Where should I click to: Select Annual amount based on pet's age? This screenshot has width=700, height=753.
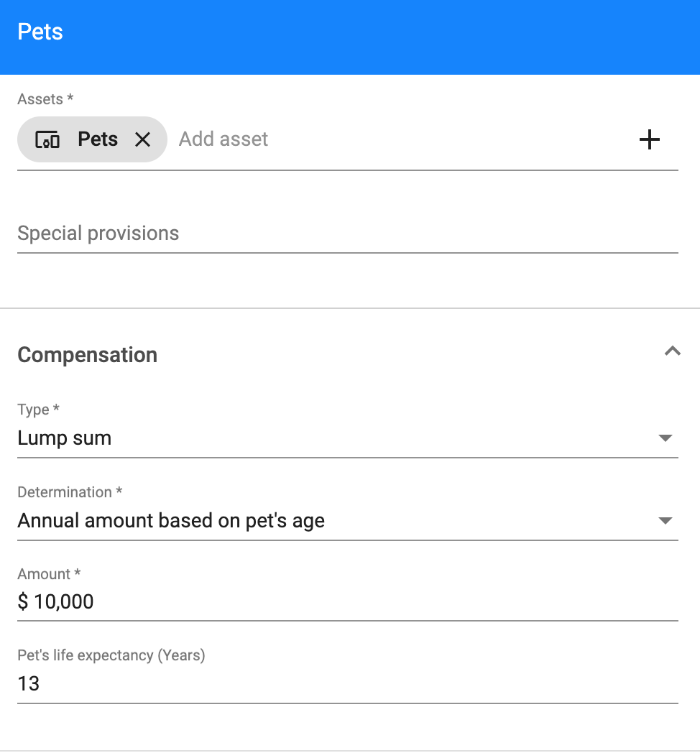click(171, 521)
